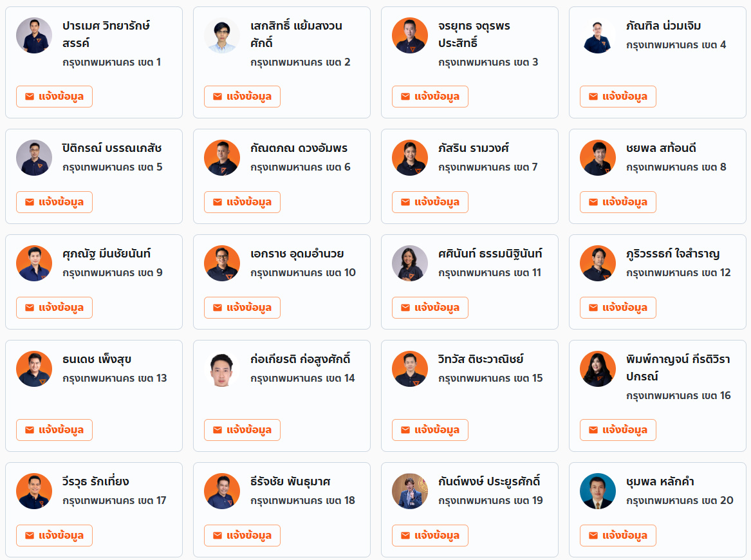
Task: Click the envelope icon in the เขต 16 card
Action: click(x=593, y=430)
